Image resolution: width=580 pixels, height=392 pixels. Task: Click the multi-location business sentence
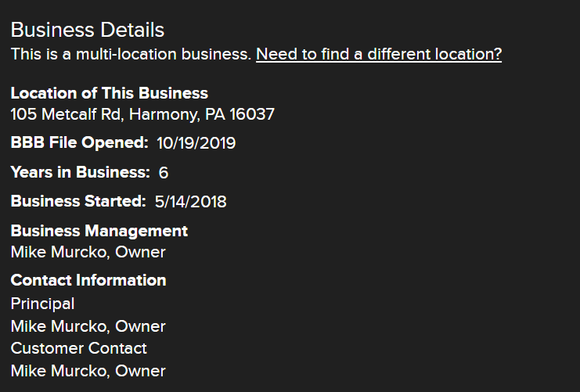(x=131, y=54)
